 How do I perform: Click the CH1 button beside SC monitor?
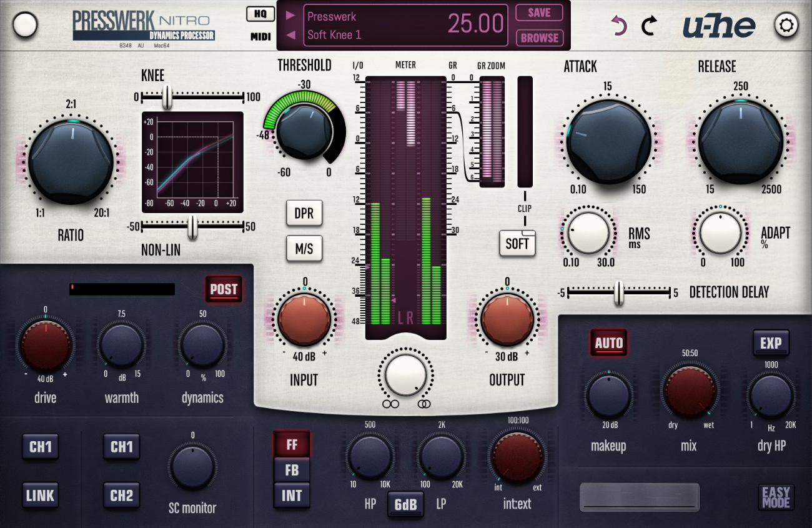pyautogui.click(x=122, y=447)
